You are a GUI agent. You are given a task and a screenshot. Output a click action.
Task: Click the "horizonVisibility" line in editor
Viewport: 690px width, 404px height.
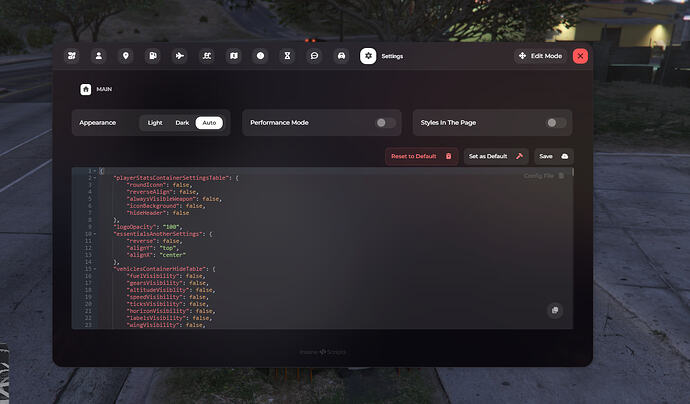(171, 311)
